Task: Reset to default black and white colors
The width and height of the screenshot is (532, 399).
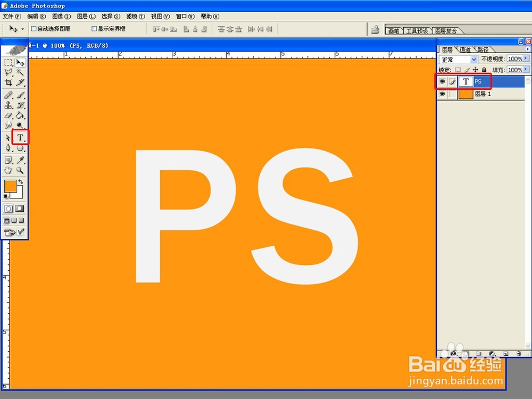Action: (6, 196)
